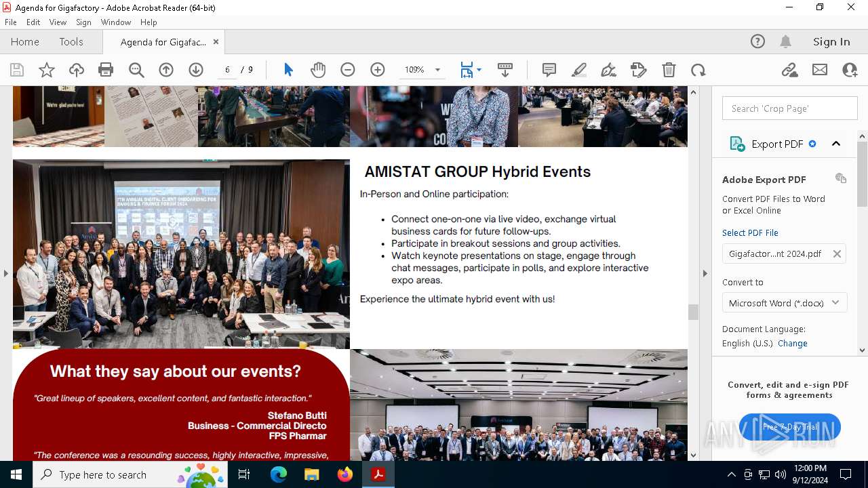Click the copy icon beside Adobe Export PDF
Viewport: 868px width, 488px height.
tap(841, 178)
